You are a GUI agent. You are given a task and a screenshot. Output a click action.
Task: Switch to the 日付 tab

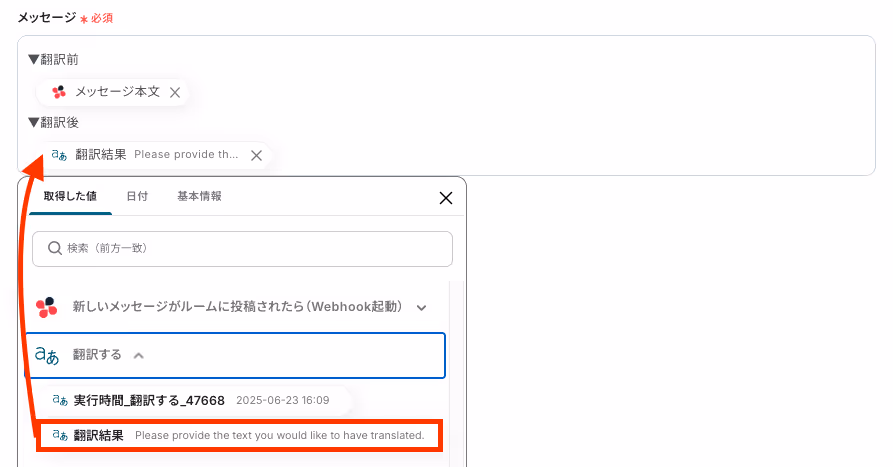[x=137, y=196]
